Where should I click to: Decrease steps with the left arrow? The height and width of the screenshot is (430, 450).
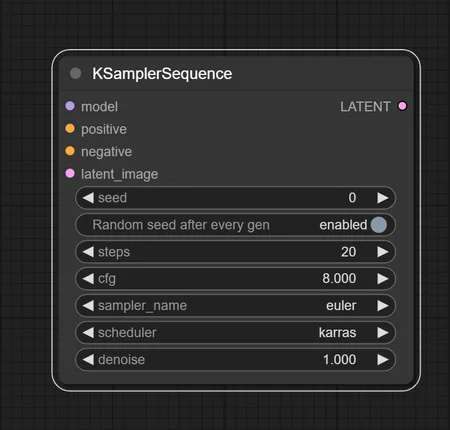(x=88, y=252)
